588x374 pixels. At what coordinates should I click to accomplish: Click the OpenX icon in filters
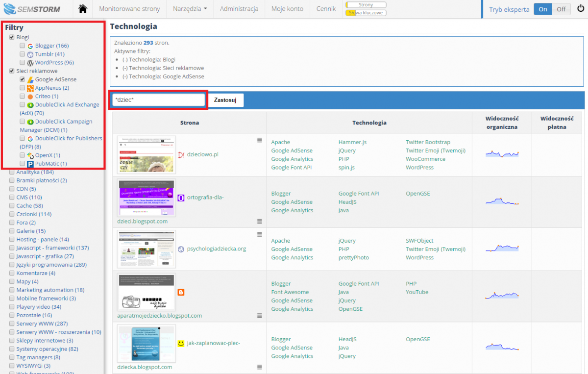click(x=30, y=155)
